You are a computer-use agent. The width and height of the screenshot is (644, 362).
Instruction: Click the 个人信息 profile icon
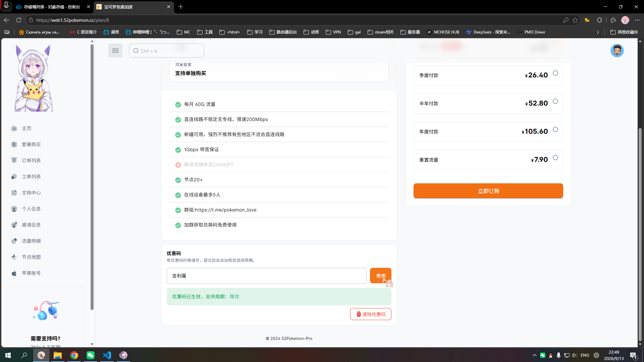14,209
